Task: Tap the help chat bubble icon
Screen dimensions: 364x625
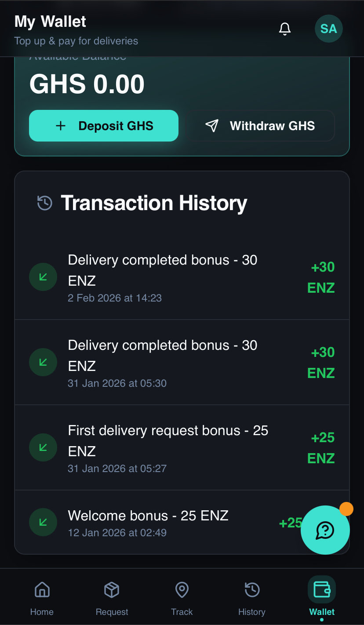Action: point(325,530)
